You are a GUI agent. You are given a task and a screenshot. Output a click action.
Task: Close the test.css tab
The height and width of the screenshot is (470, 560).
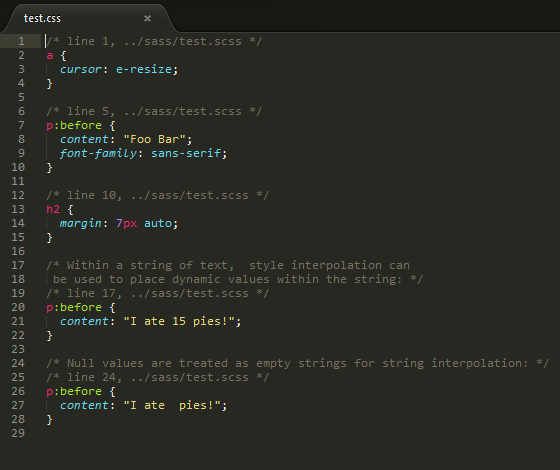(x=147, y=19)
